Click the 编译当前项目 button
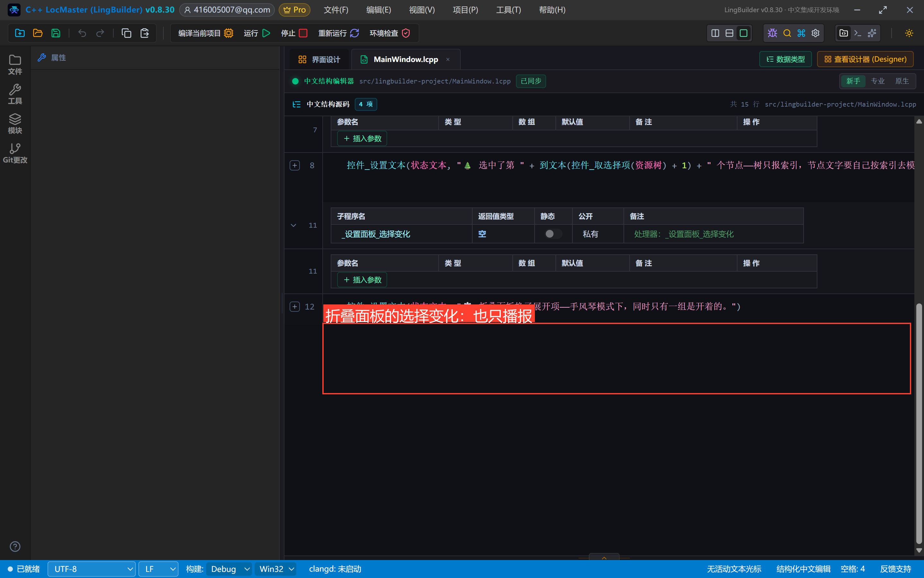 [x=205, y=33]
